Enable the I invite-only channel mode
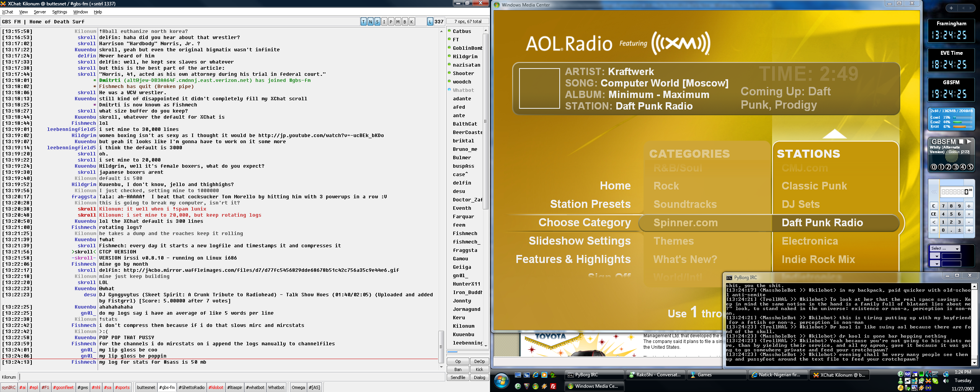Screen dimensions: 980x392 coord(384,22)
